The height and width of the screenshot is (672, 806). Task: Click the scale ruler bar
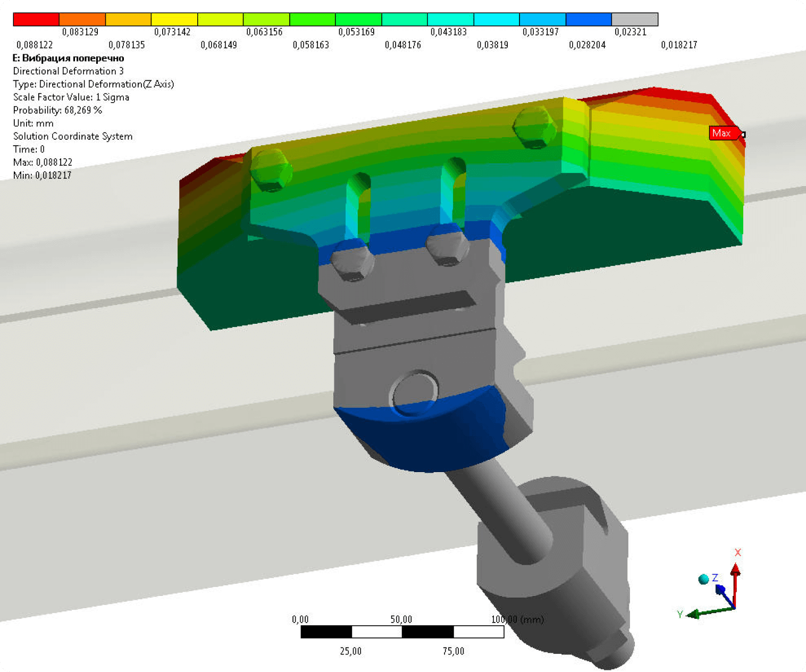pyautogui.click(x=402, y=632)
